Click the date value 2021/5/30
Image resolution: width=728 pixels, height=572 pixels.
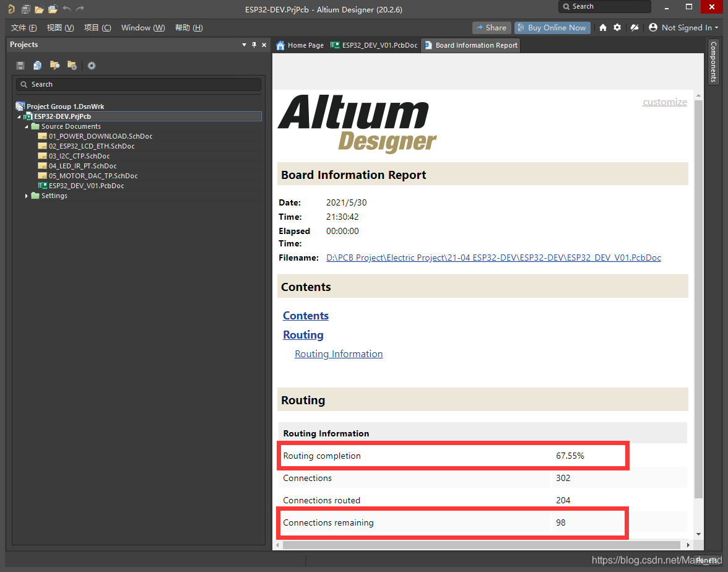(347, 203)
